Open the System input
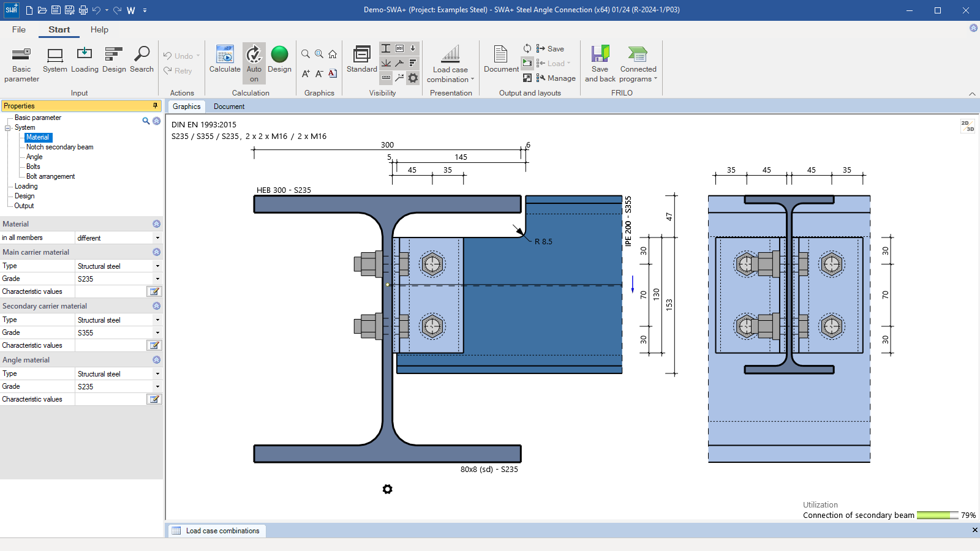This screenshot has width=980, height=551. [x=55, y=60]
